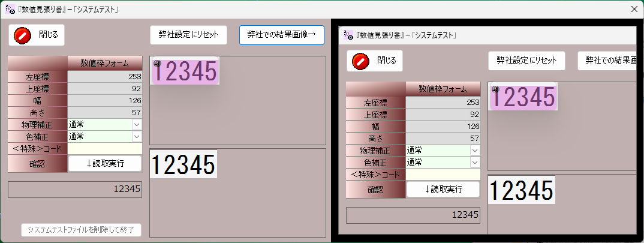Click the 幅 label in the main window

(37, 100)
